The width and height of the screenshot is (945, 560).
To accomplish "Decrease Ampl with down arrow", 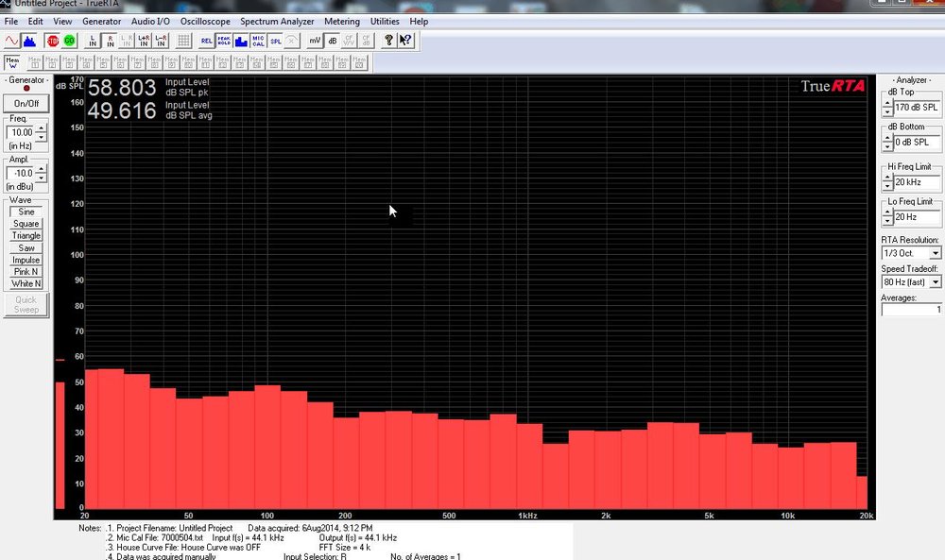I will point(41,178).
